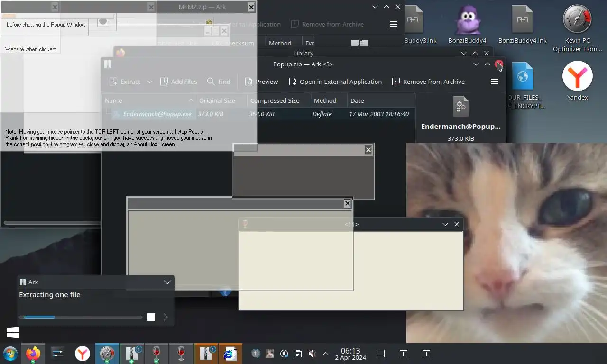Click the 364.0 KiB compressed size cell
This screenshot has height=364, width=607.
262,114
